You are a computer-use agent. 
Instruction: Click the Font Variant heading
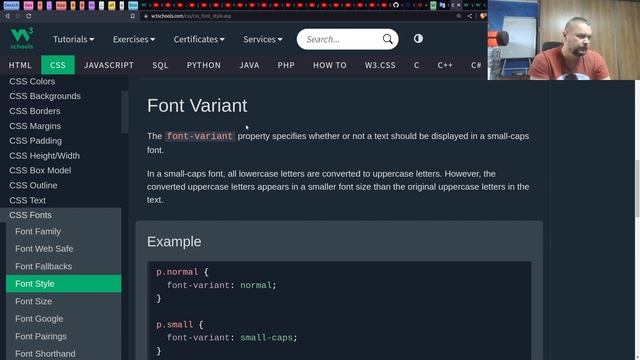(x=197, y=105)
